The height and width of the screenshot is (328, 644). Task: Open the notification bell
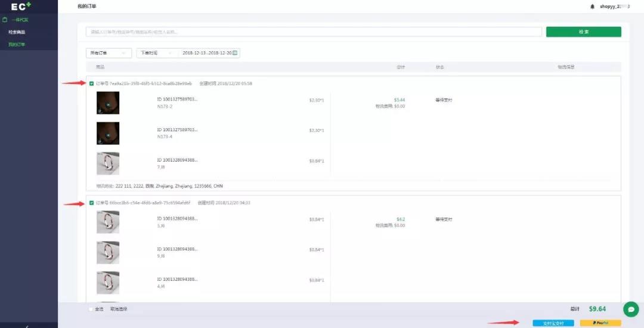click(592, 7)
